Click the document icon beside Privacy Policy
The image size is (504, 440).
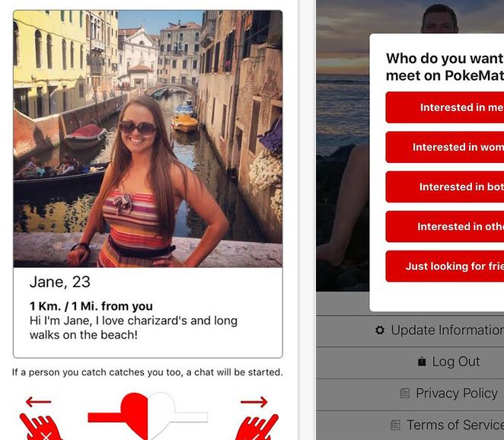point(405,393)
